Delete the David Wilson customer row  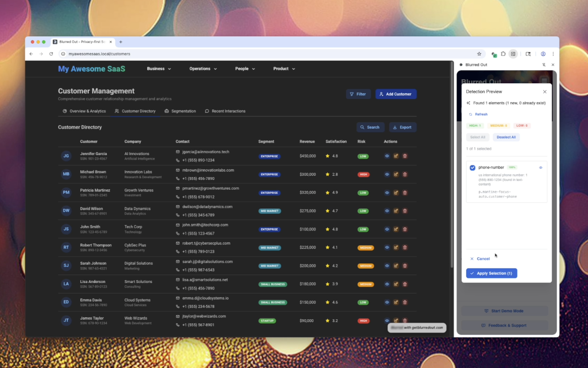(x=405, y=211)
